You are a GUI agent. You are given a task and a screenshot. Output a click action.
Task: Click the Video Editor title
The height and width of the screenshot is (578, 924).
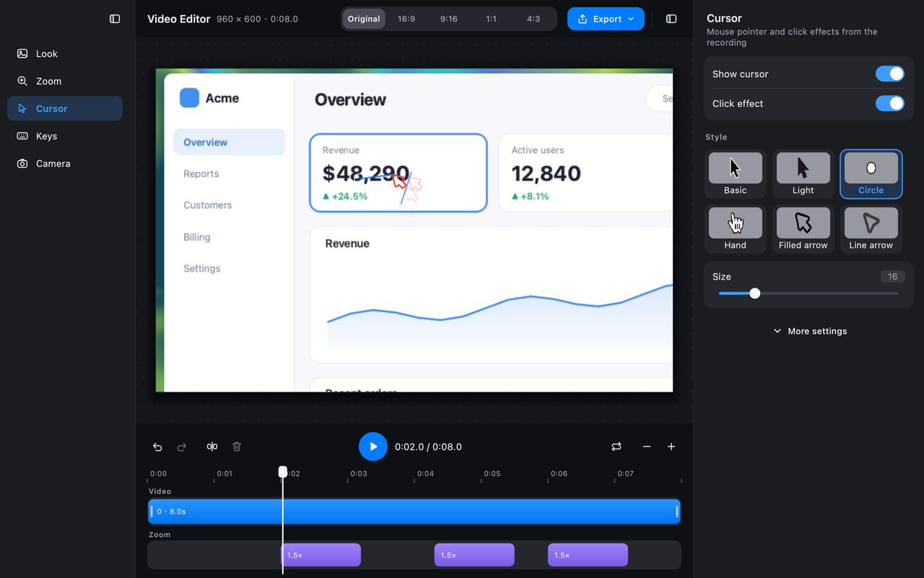click(179, 19)
